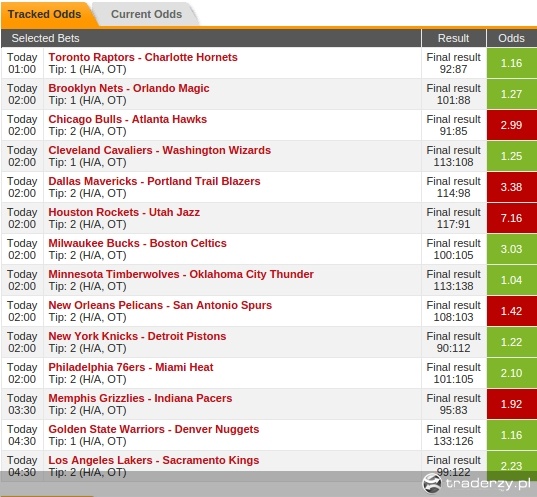Click the Today 03:30 time cell

(22, 404)
